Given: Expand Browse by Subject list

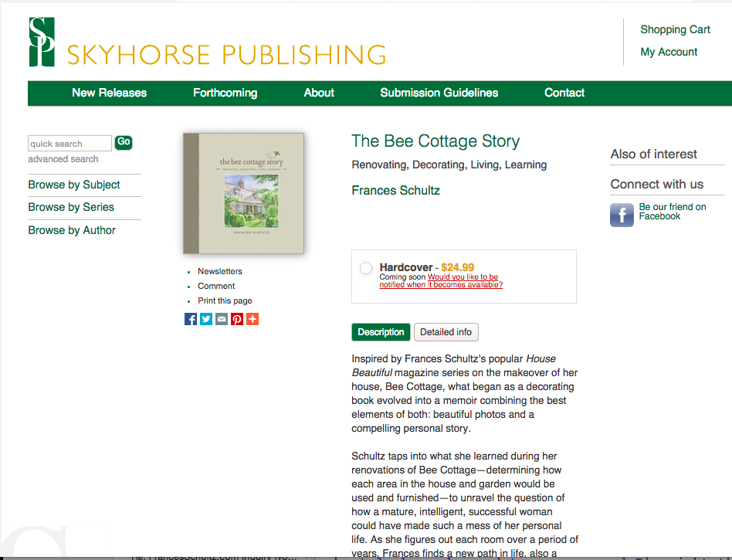Looking at the screenshot, I should pos(74,185).
